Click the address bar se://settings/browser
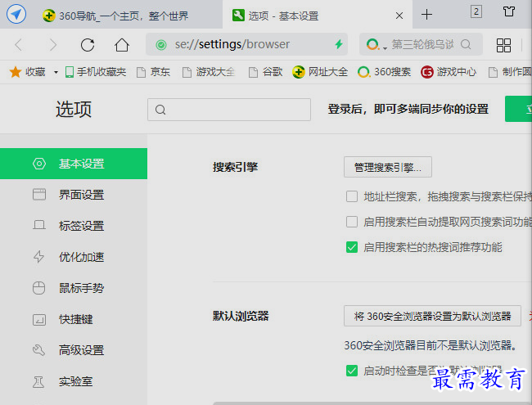The image size is (532, 405). (x=246, y=44)
